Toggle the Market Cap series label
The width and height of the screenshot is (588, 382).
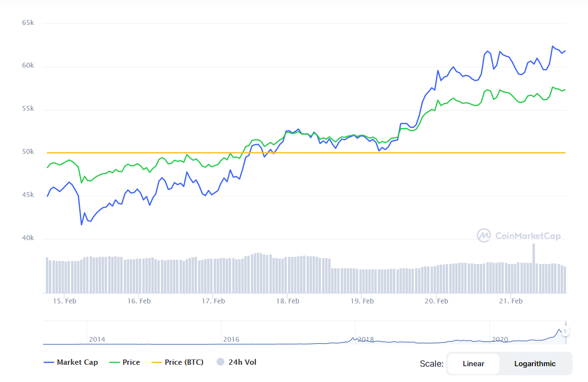(x=77, y=362)
